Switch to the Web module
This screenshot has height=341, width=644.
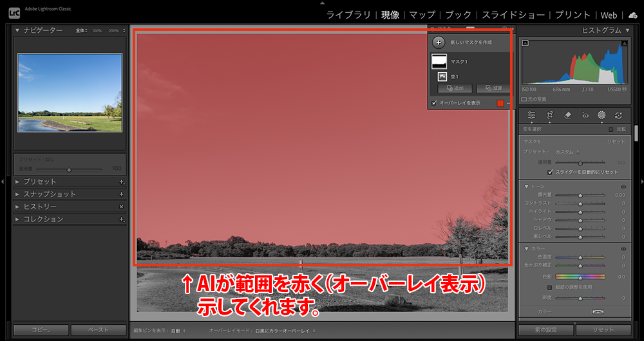click(x=609, y=15)
